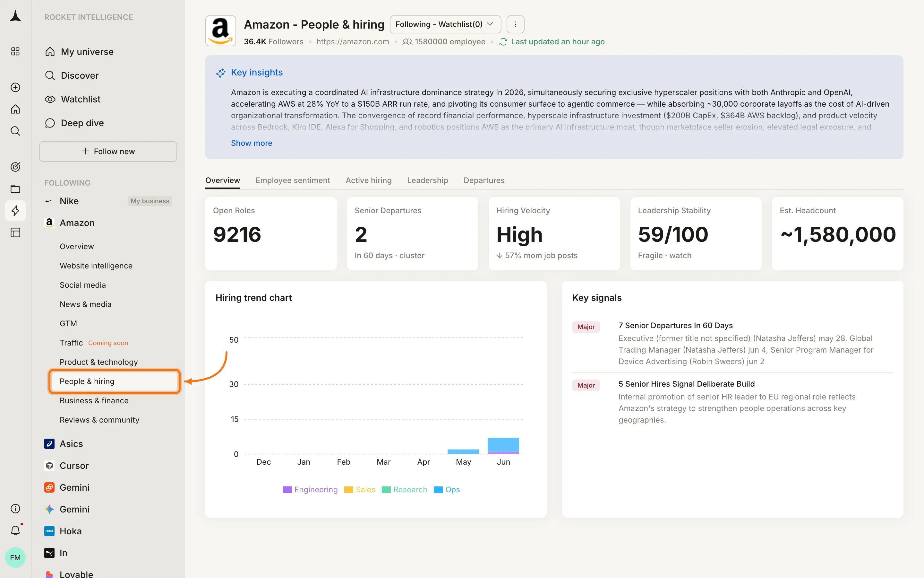Open the Senior Departures card
This screenshot has width=924, height=578.
point(412,233)
